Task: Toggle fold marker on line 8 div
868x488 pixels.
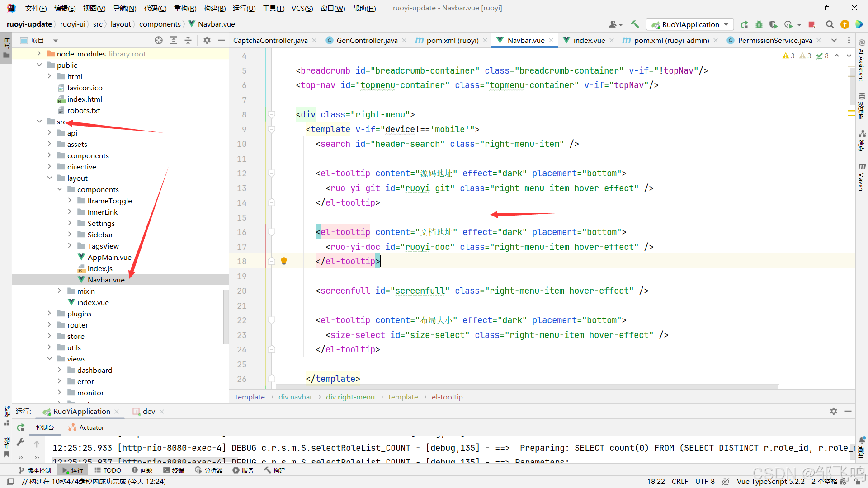Action: coord(272,115)
